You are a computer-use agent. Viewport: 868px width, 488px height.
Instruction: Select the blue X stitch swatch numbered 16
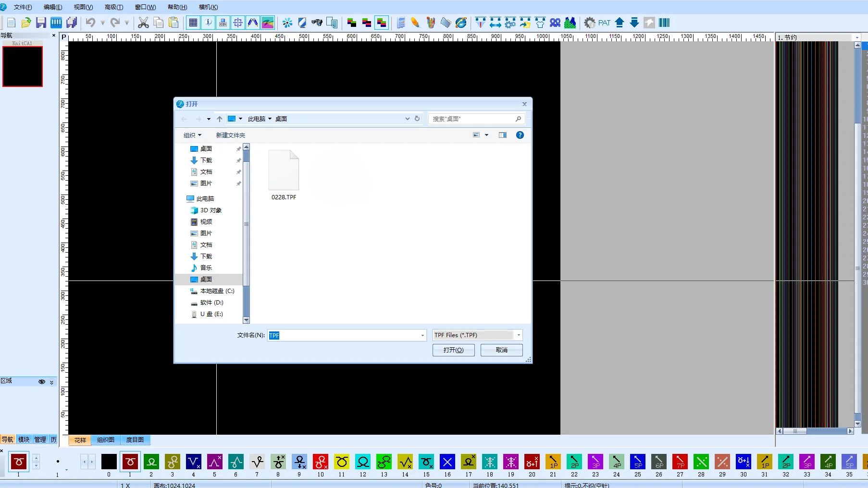[447, 462]
